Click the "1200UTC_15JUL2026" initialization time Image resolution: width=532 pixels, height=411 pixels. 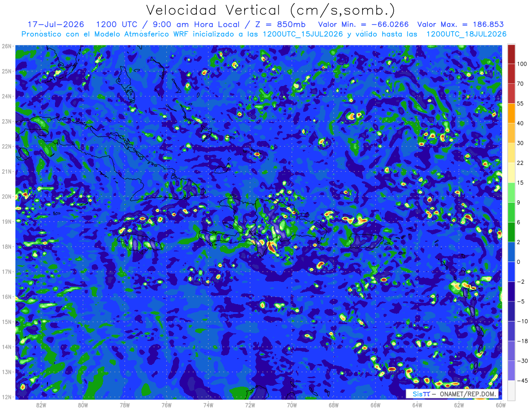303,34
